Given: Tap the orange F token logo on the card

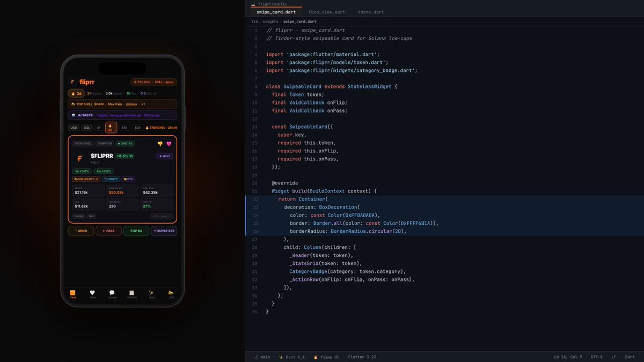Looking at the screenshot, I should tap(80, 158).
